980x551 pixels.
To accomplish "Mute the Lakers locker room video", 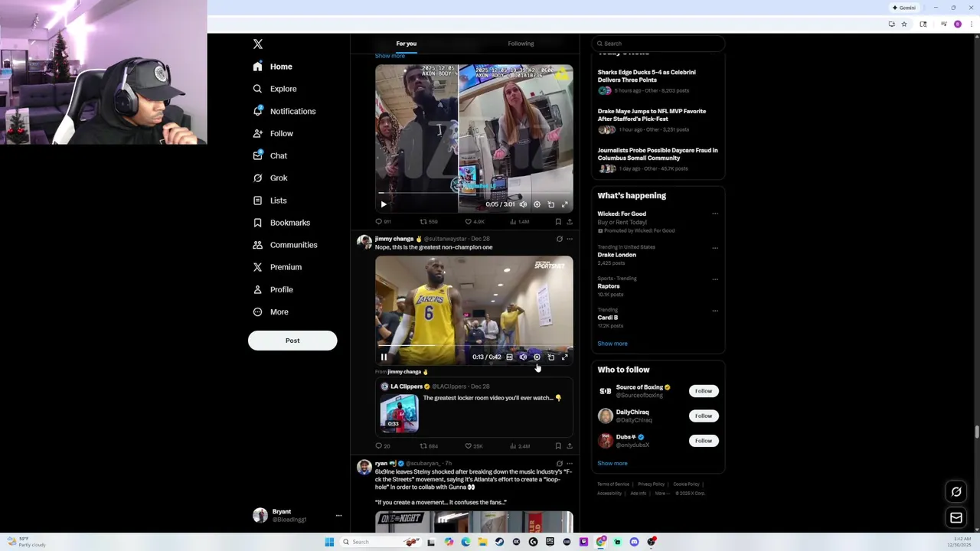I will pos(523,357).
